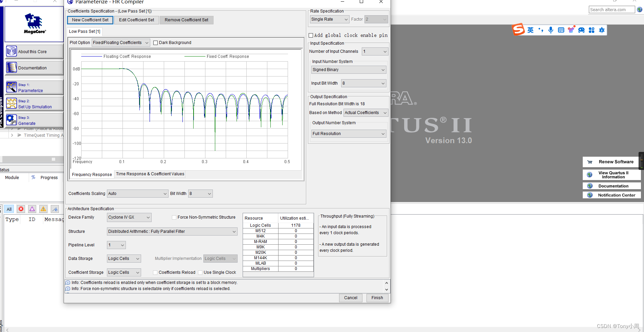Enable Add global clock enable pin
The width and height of the screenshot is (644, 332).
pyautogui.click(x=311, y=35)
